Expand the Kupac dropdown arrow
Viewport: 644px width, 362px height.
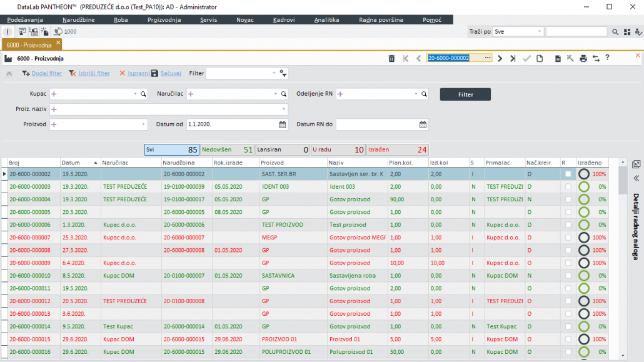(x=135, y=94)
